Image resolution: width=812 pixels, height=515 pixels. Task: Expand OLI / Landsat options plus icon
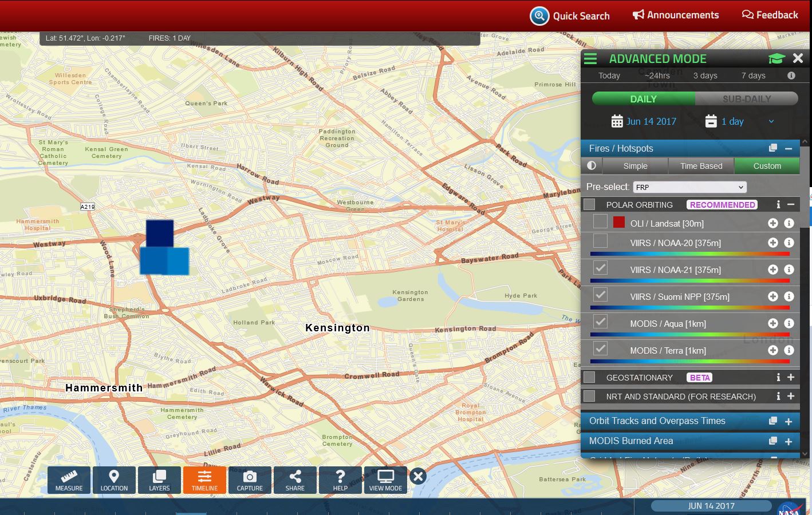773,223
